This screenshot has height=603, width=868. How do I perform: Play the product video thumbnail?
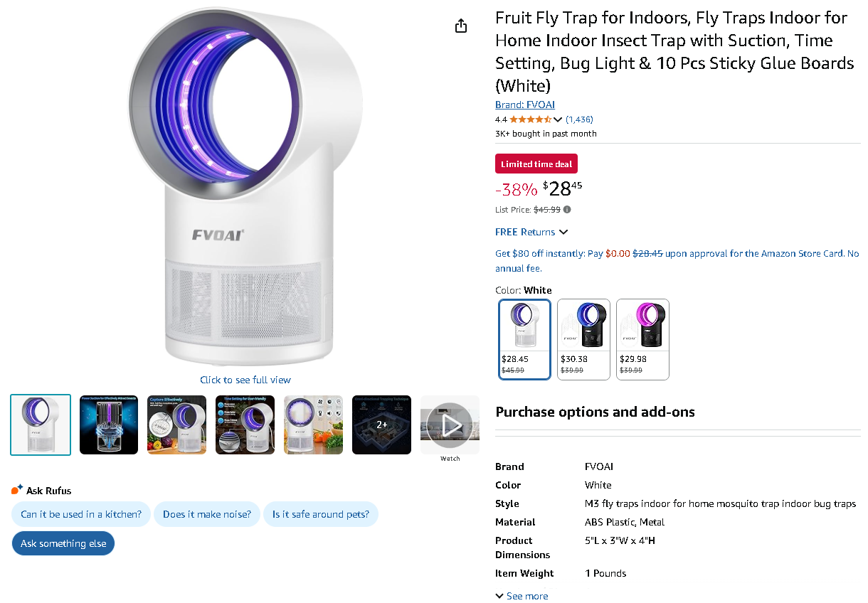point(450,425)
